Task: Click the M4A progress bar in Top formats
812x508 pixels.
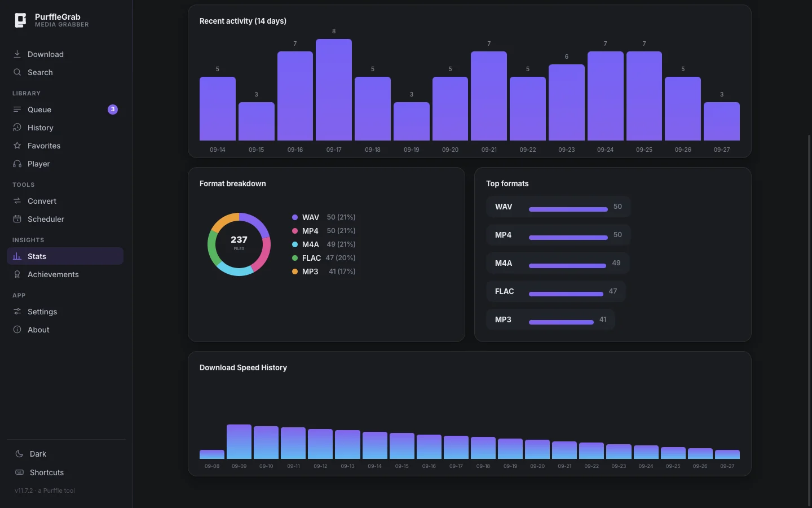Action: (567, 266)
